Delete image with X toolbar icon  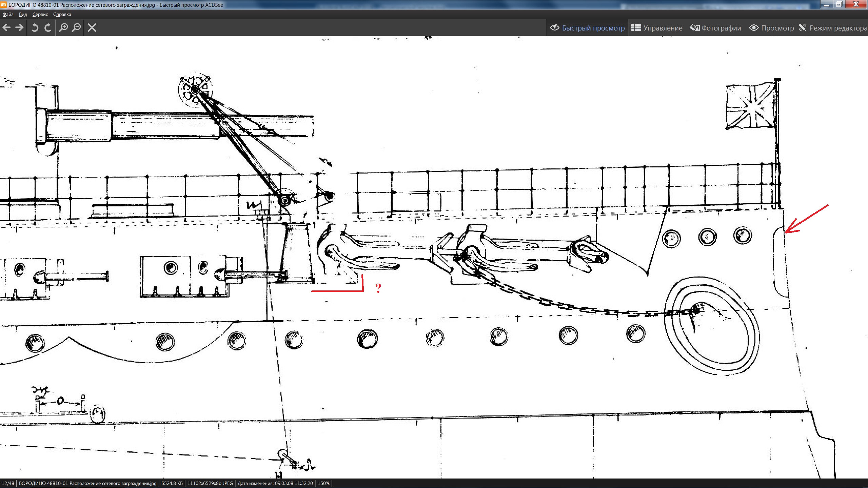point(92,27)
